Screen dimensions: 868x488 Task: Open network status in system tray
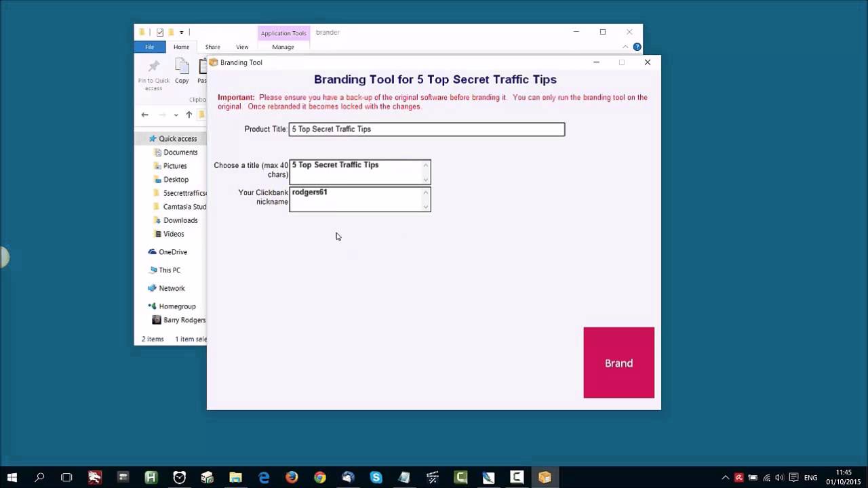click(x=766, y=477)
